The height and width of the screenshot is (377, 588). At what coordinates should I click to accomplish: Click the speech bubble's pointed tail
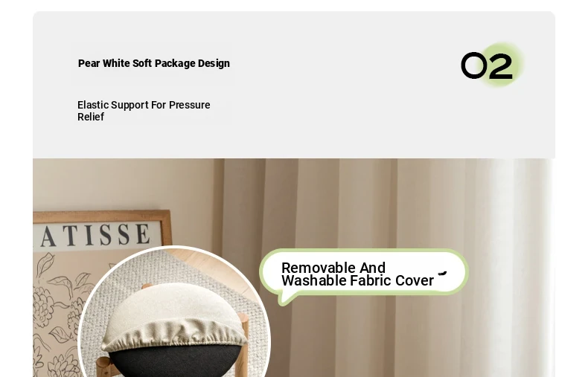[x=287, y=300]
